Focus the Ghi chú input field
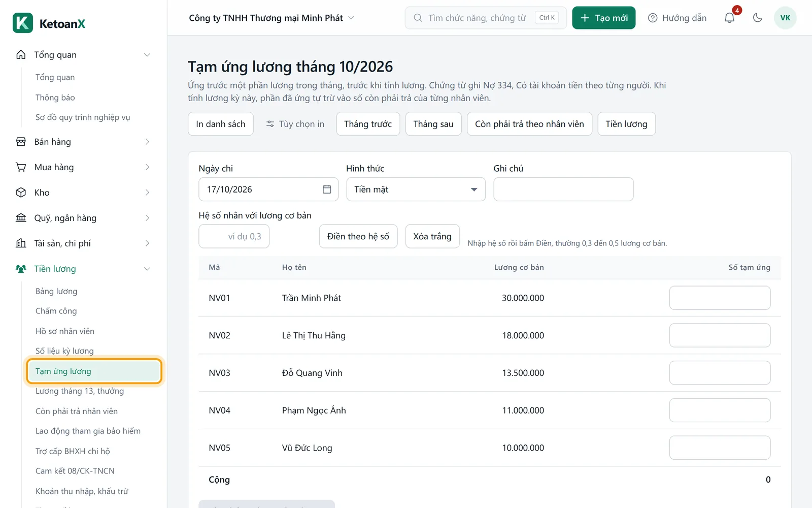Viewport: 812px width, 508px height. tap(563, 189)
